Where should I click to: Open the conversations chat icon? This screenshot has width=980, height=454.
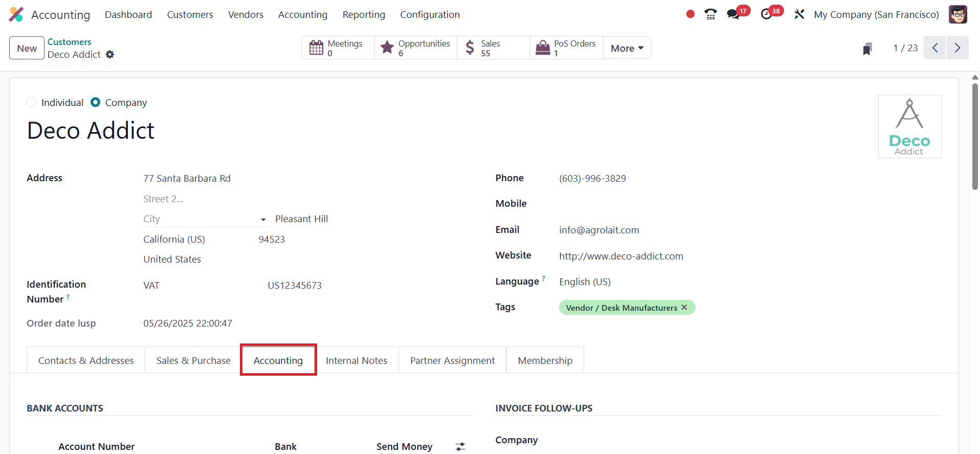733,14
